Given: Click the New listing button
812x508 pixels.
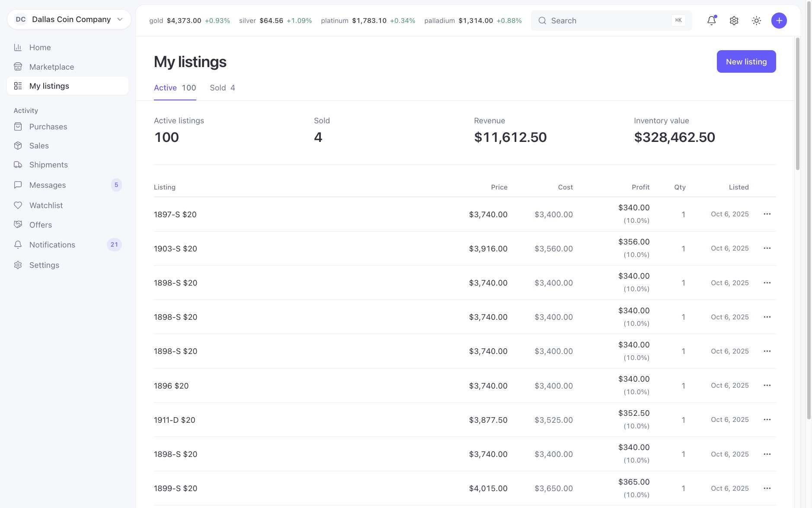Looking at the screenshot, I should click(x=746, y=61).
